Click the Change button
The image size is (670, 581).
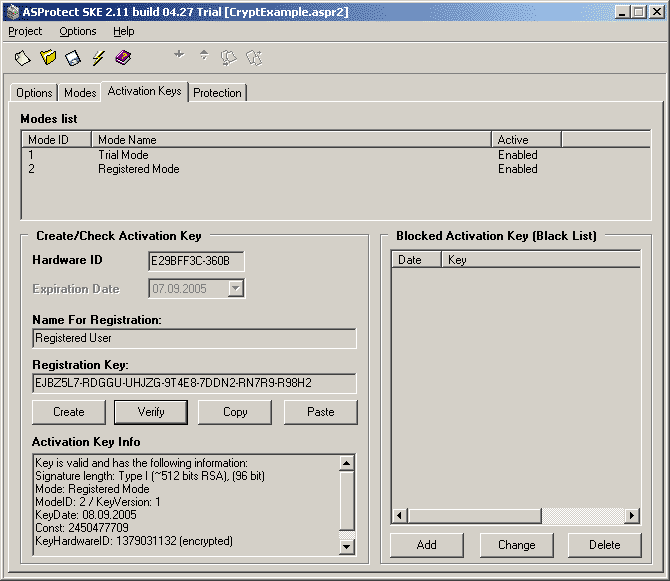click(517, 545)
